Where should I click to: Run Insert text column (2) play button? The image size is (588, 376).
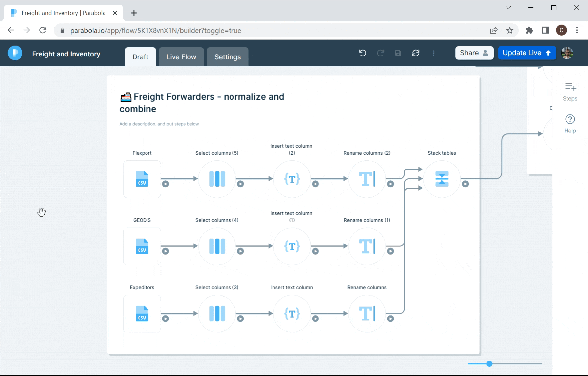315,184
